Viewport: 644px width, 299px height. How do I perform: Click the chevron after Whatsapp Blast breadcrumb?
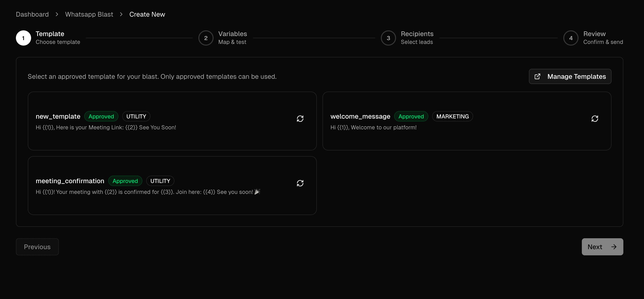121,14
